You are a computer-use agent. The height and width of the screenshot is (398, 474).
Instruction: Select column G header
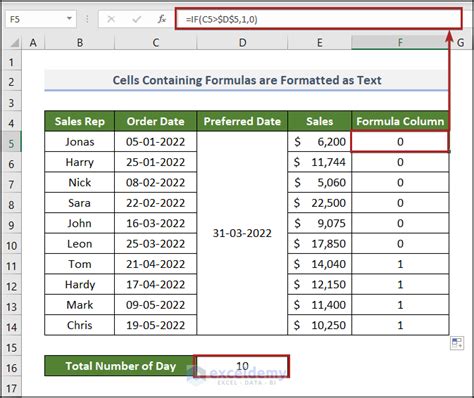(461, 43)
